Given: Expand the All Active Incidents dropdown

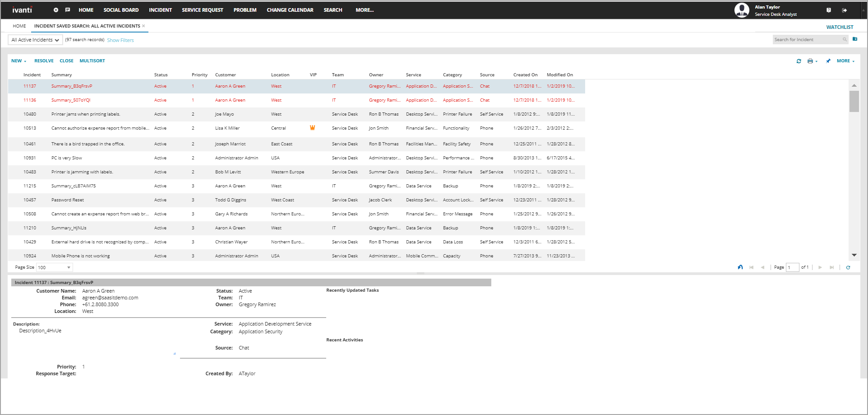Looking at the screenshot, I should point(35,40).
